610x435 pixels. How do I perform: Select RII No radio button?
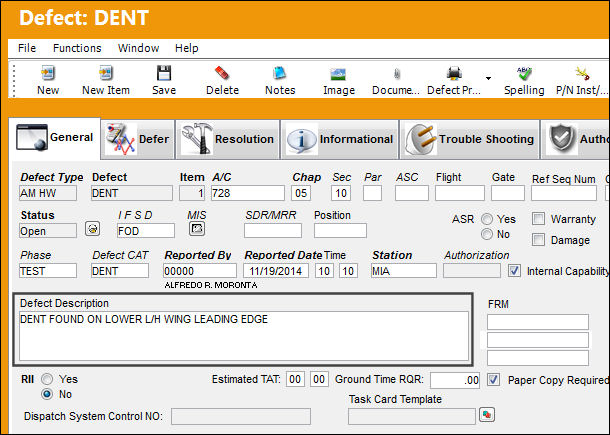[47, 394]
